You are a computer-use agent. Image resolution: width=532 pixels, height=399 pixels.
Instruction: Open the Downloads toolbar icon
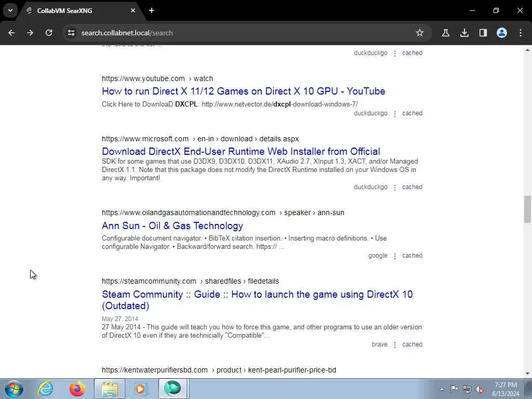point(464,33)
